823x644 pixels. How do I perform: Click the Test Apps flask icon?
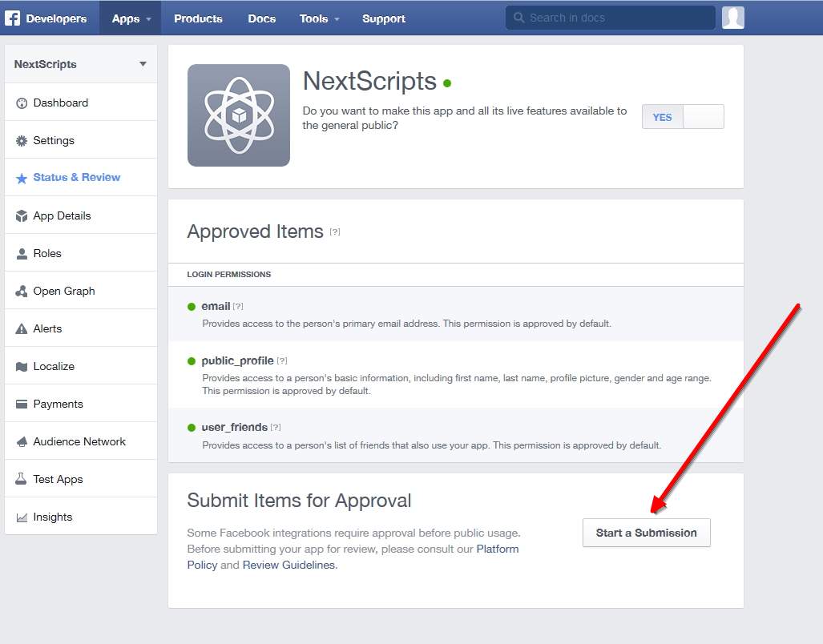pos(21,479)
